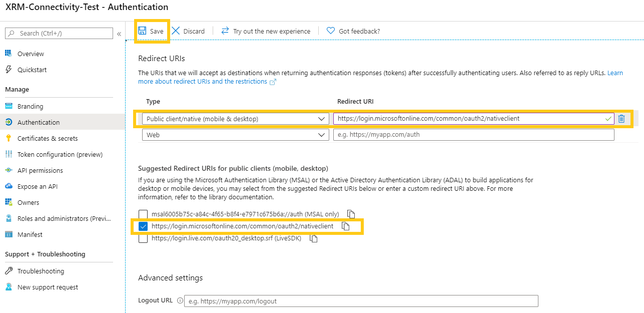Check the login.live.com oauth20_desktop.srf checkbox
This screenshot has height=313, width=644.
(x=143, y=238)
